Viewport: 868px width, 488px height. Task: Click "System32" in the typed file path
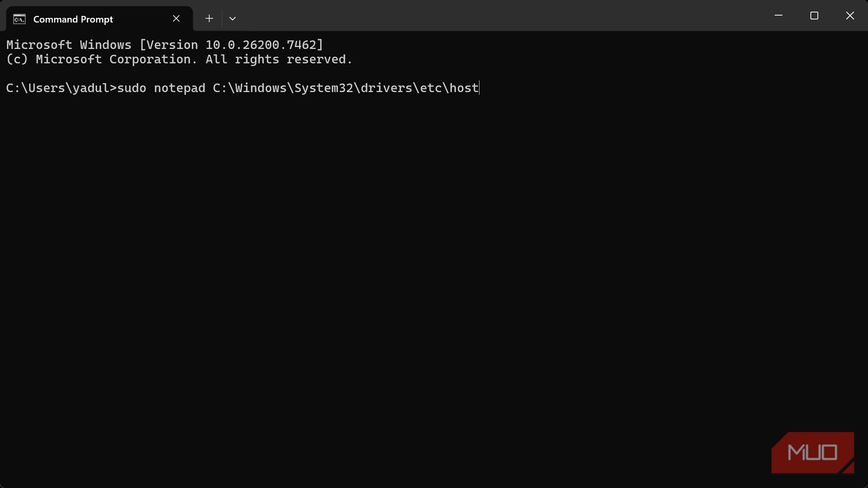(324, 88)
